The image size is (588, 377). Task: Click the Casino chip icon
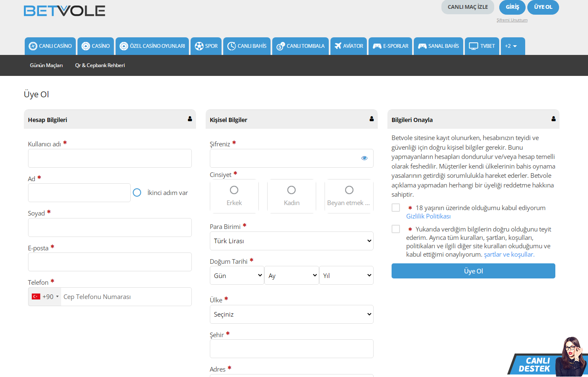click(x=86, y=46)
